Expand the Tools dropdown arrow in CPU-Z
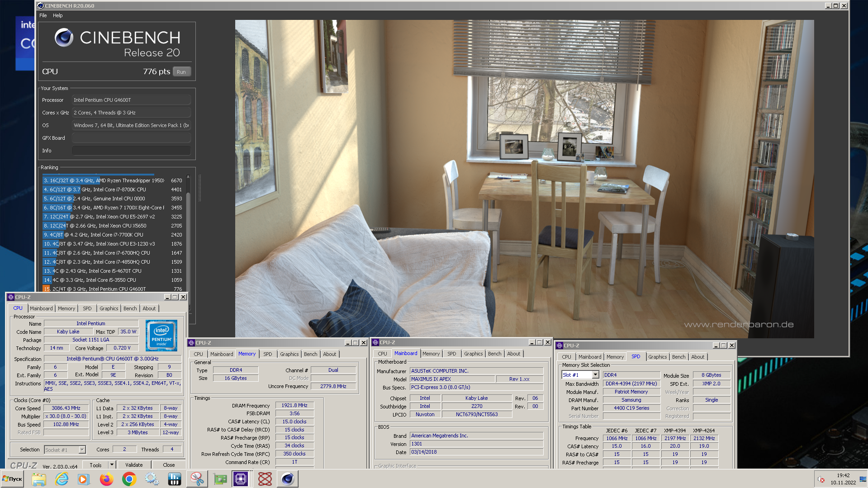Screen dimensions: 868x488 coord(112,464)
